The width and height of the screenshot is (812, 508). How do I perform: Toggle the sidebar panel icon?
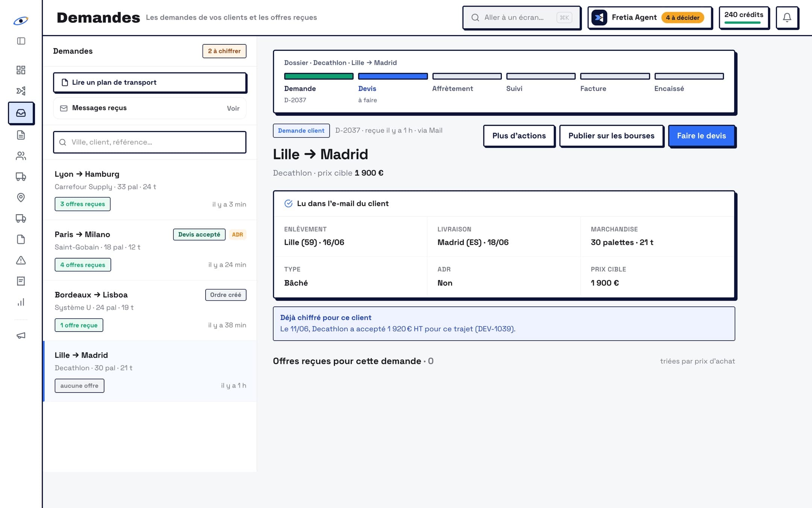click(21, 41)
